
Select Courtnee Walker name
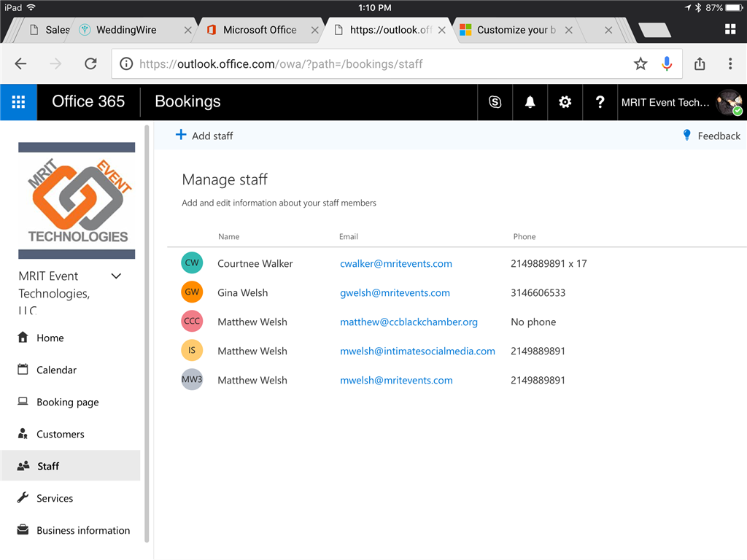[x=255, y=263]
